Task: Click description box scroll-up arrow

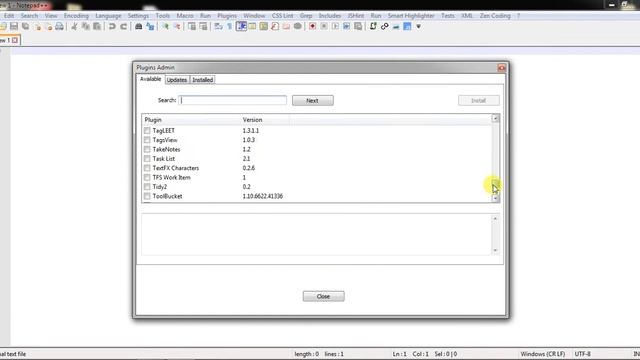Action: 495,219
